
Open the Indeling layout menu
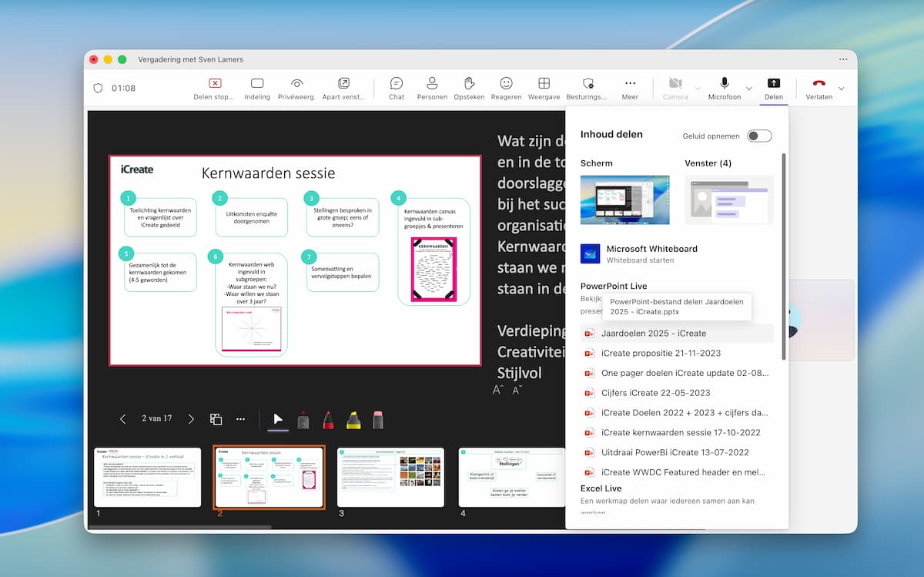(x=257, y=87)
